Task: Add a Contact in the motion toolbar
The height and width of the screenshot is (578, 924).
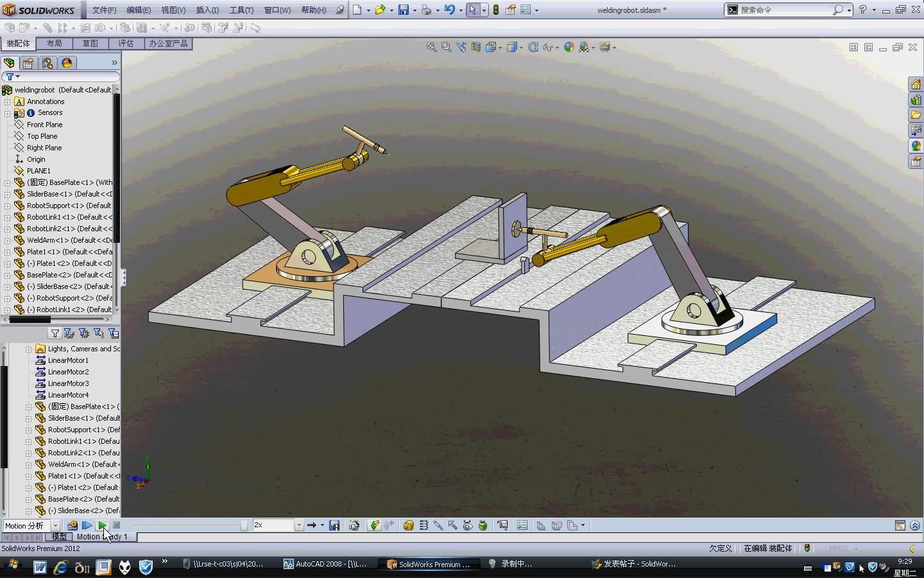Action: point(468,525)
